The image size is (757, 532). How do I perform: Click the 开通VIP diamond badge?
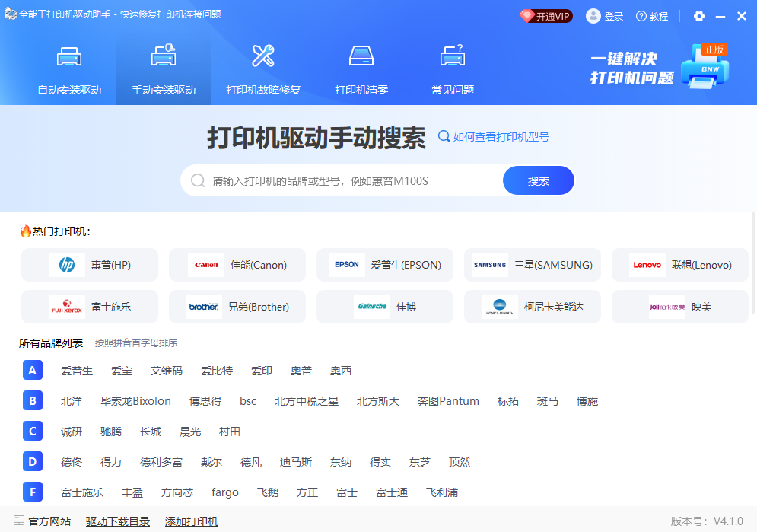pyautogui.click(x=545, y=16)
